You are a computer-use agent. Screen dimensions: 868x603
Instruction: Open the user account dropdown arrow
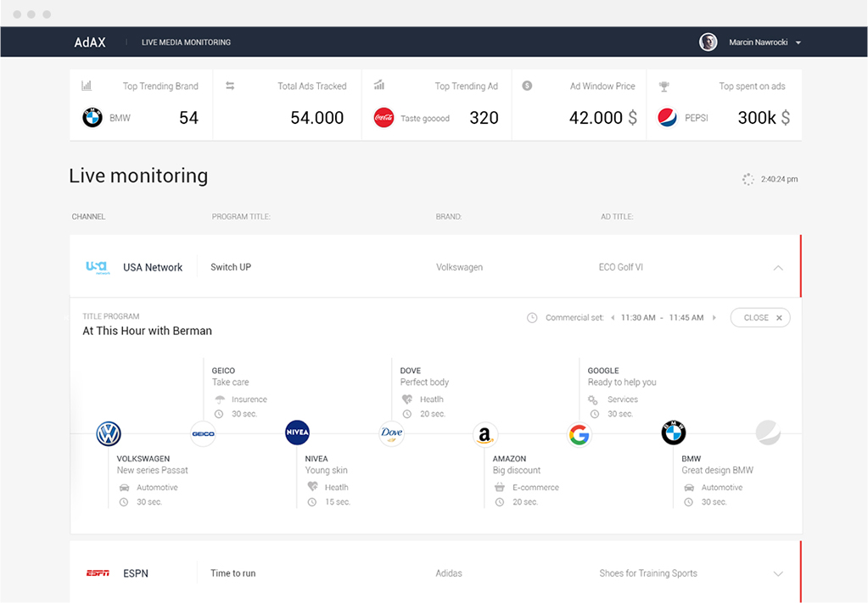[798, 42]
